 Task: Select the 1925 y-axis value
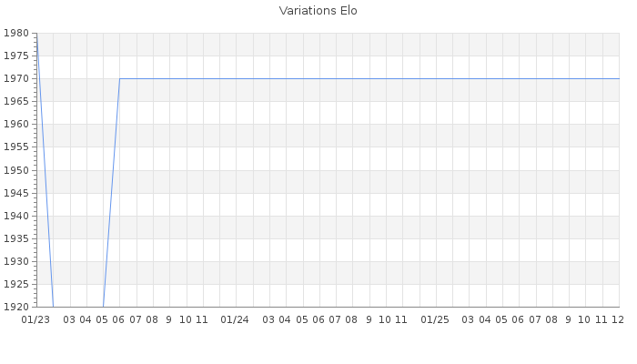[x=16, y=284]
